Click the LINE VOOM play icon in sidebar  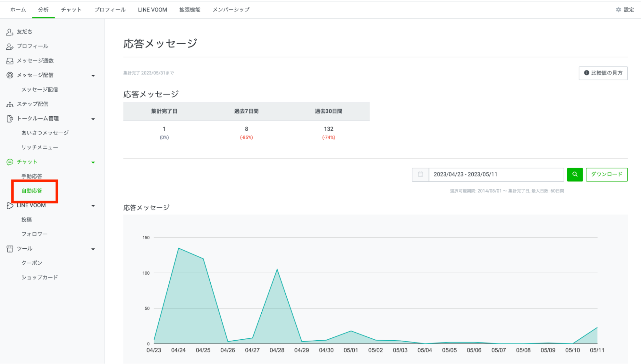pyautogui.click(x=9, y=205)
